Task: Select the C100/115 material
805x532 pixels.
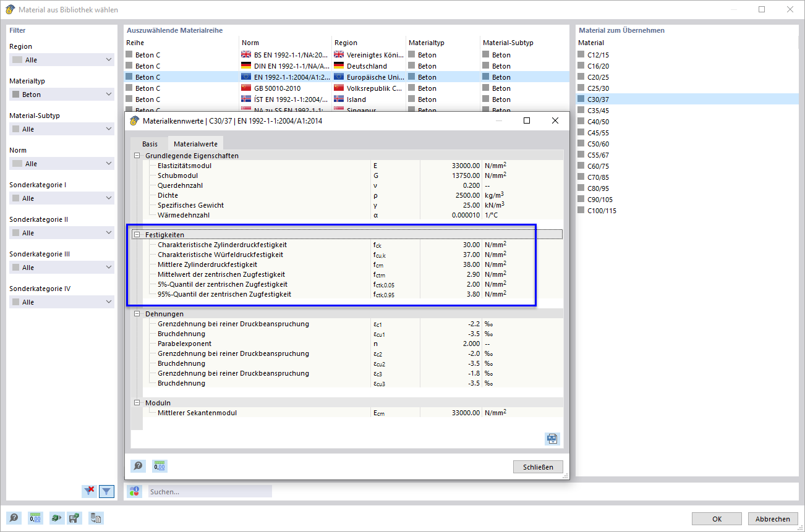Action: 688,210
